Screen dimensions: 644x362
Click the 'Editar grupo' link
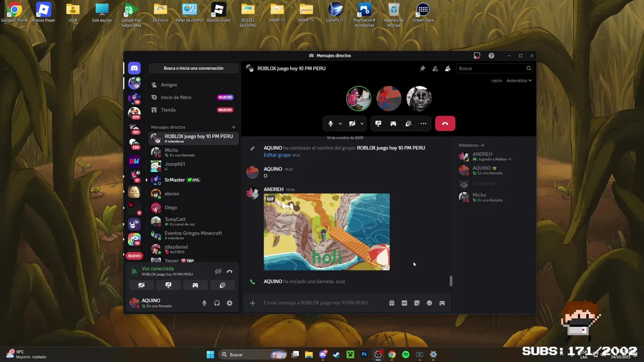pyautogui.click(x=277, y=155)
